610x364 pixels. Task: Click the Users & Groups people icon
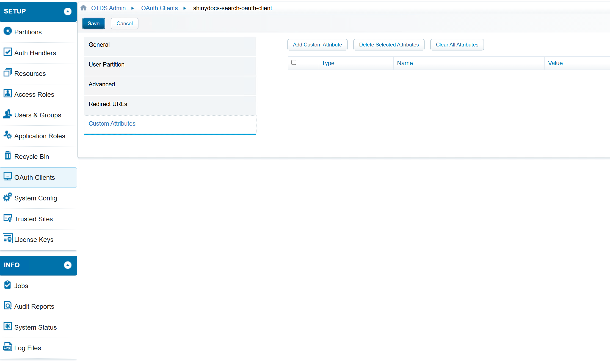(x=7, y=114)
